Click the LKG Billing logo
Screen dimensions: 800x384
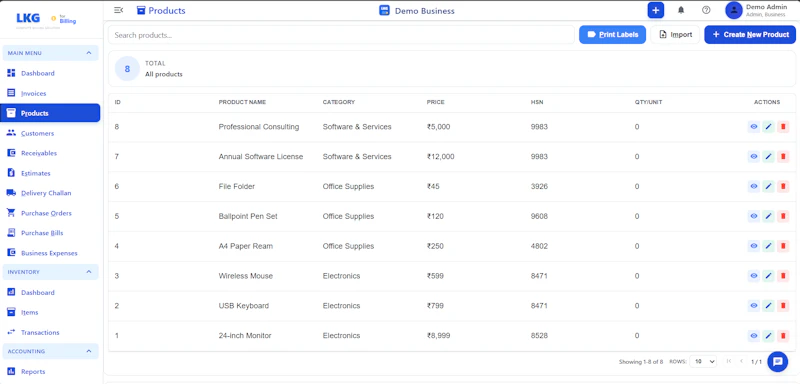46,20
